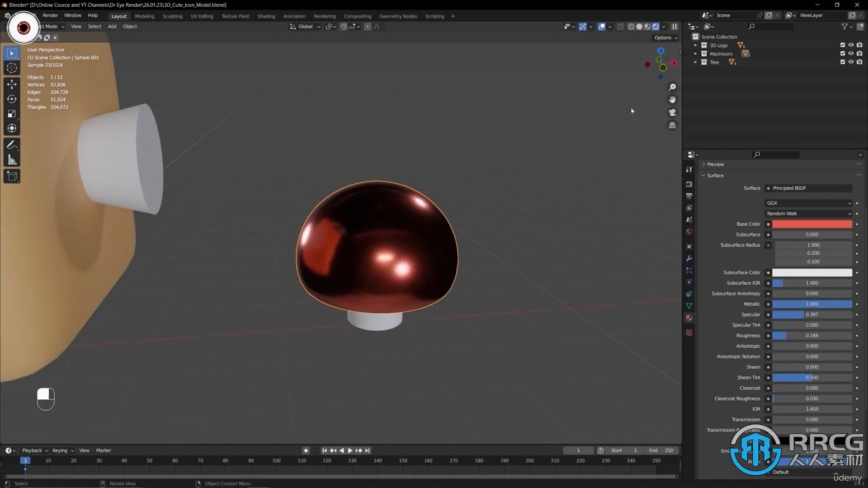Activate the Move tool

(12, 84)
